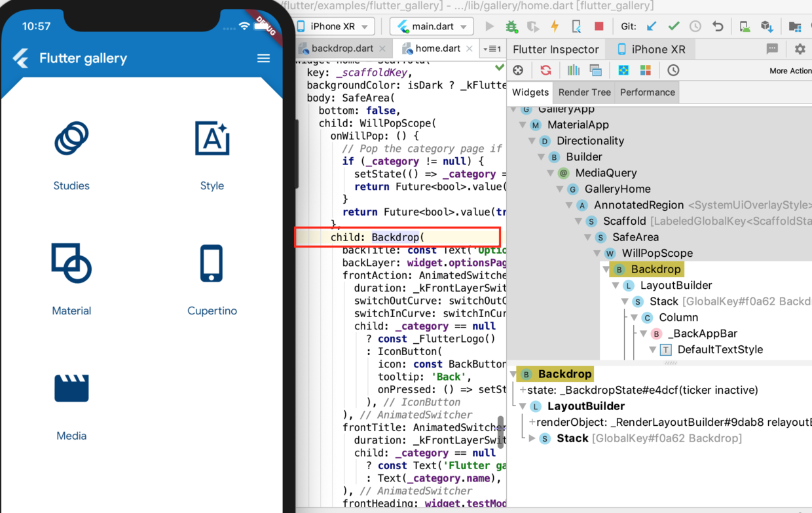Open the hidden editor tabs list dropdown
The width and height of the screenshot is (812, 513).
click(x=492, y=49)
